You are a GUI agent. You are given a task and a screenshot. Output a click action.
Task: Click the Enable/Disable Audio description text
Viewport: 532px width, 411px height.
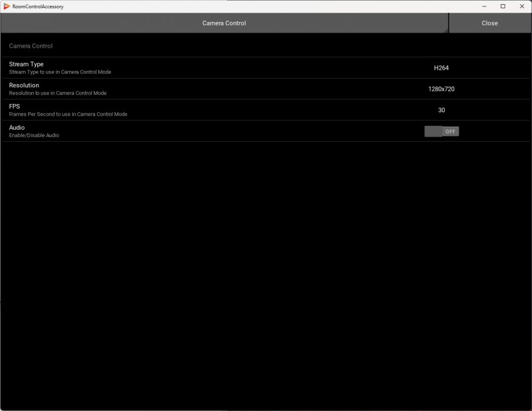coord(34,136)
